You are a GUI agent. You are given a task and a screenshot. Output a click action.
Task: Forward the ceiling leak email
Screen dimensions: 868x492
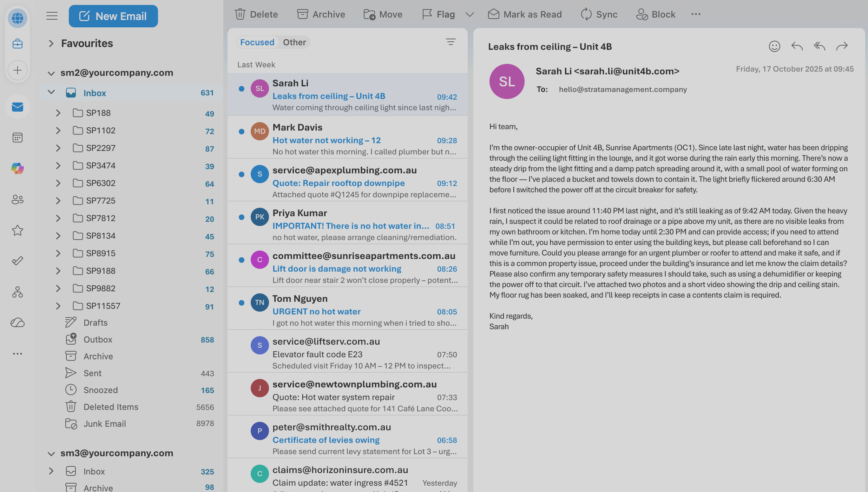point(842,46)
